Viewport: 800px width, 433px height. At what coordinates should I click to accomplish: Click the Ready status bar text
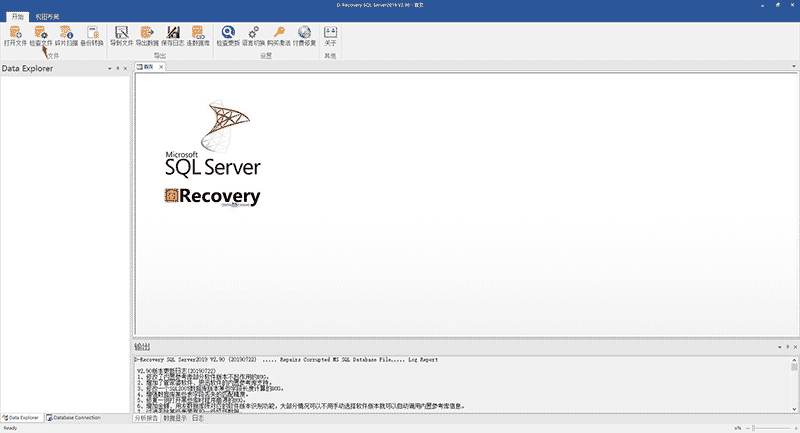point(10,428)
